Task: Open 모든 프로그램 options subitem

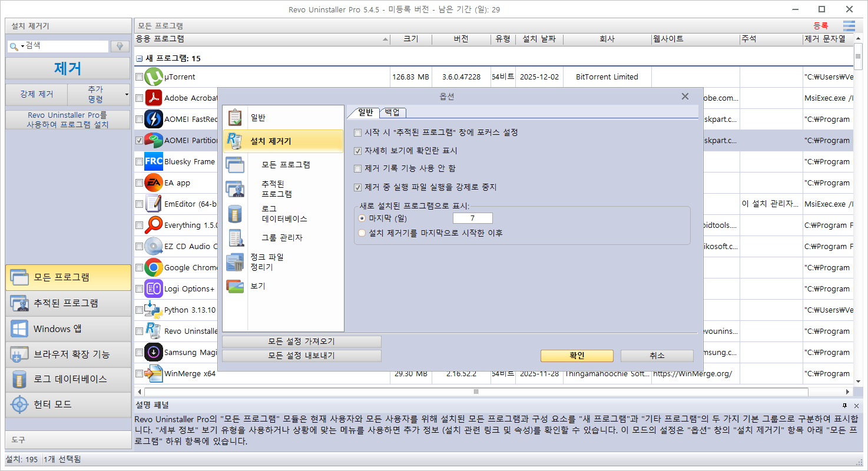Action: tap(283, 165)
